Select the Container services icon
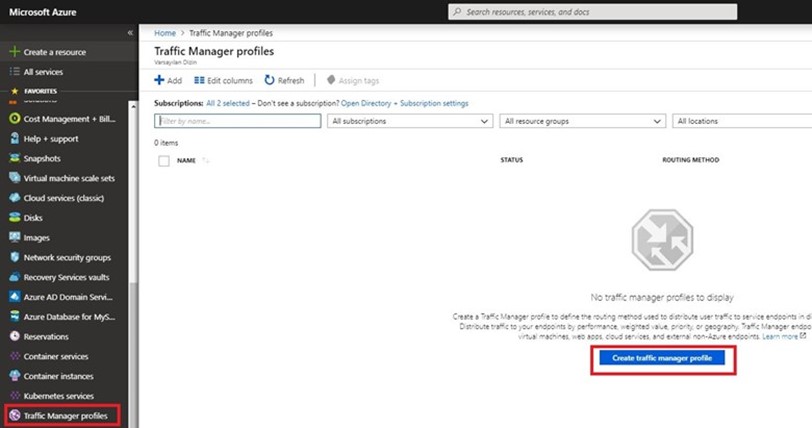Screen dimensions: 812x428 pyautogui.click(x=14, y=356)
